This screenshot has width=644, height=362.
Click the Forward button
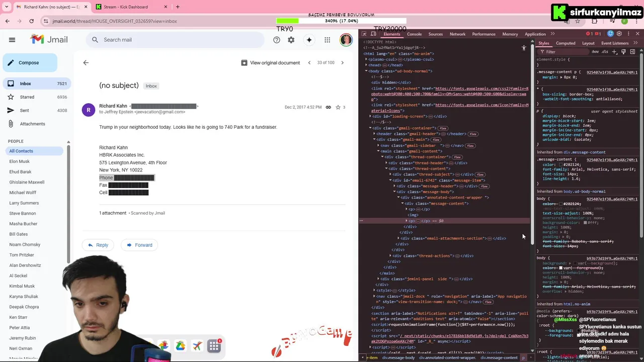(x=139, y=245)
